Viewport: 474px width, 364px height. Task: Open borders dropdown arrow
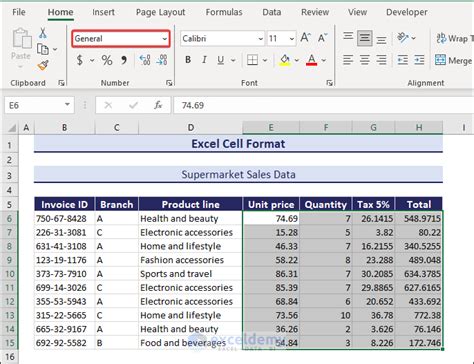pyautogui.click(x=265, y=60)
